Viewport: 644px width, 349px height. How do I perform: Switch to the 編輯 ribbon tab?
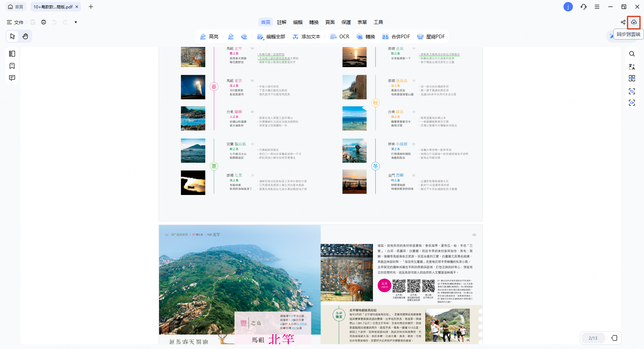(x=298, y=22)
